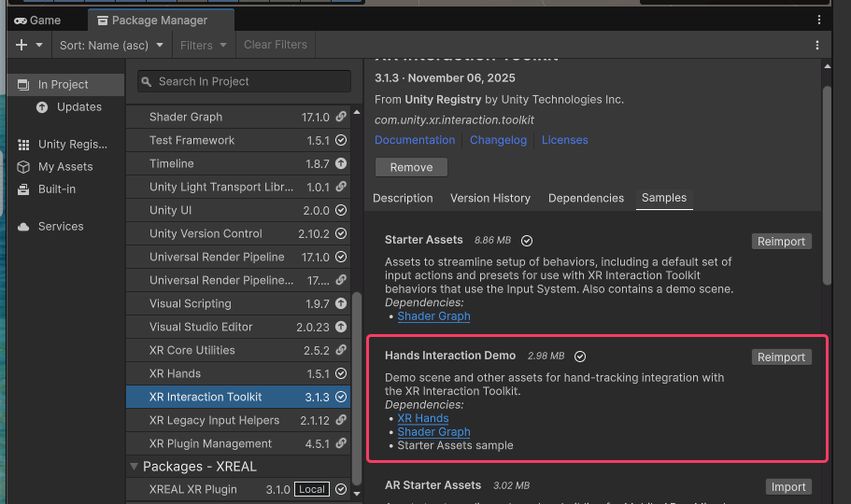Viewport: 851px width, 504px height.
Task: Click the package list scrollbar thumb
Action: tap(357, 388)
